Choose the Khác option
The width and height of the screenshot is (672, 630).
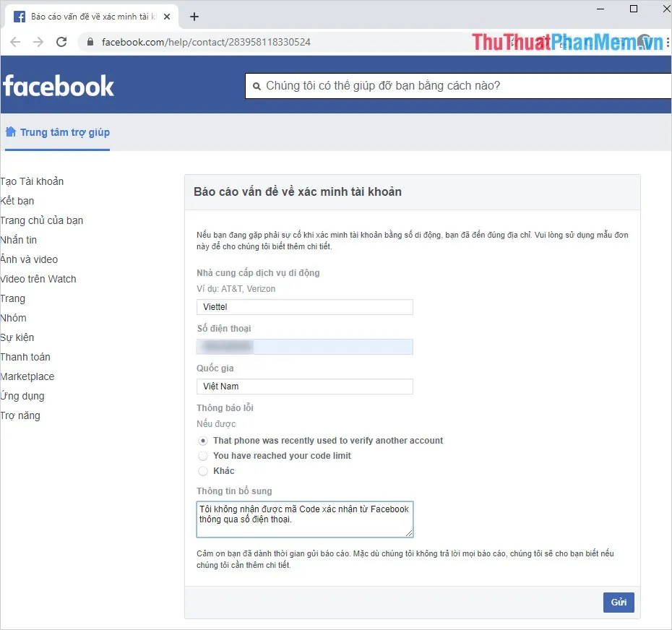(x=203, y=471)
